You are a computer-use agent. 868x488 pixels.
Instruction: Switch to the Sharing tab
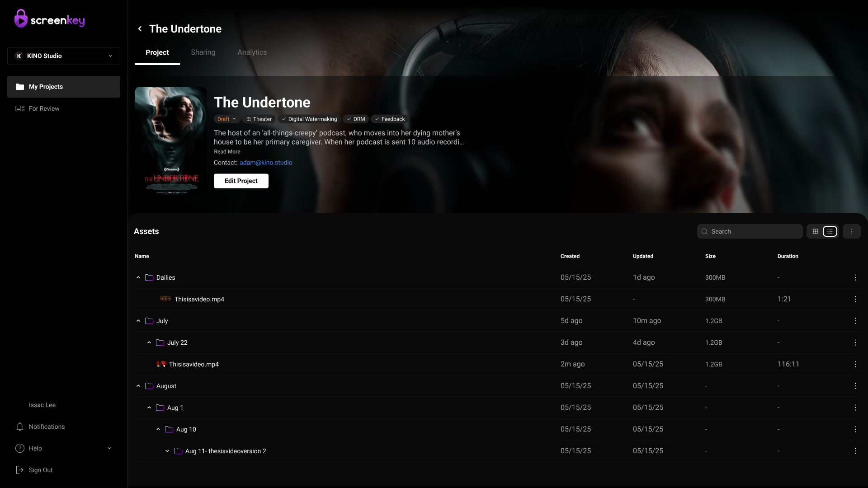tap(203, 52)
